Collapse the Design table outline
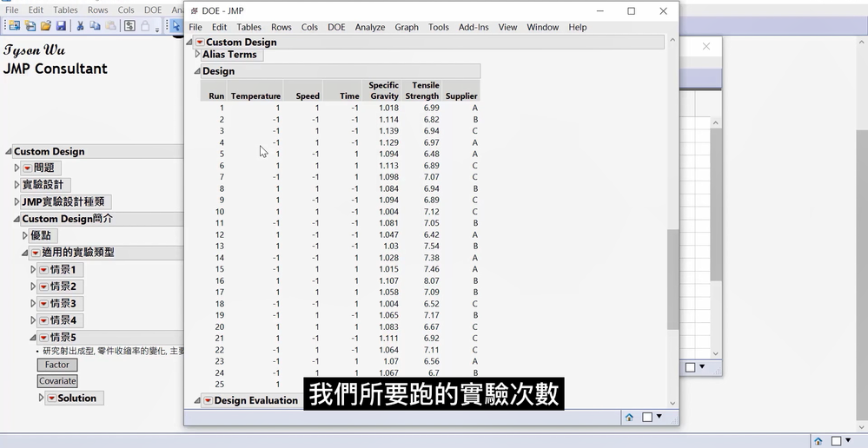Viewport: 868px width, 448px height. [x=197, y=71]
